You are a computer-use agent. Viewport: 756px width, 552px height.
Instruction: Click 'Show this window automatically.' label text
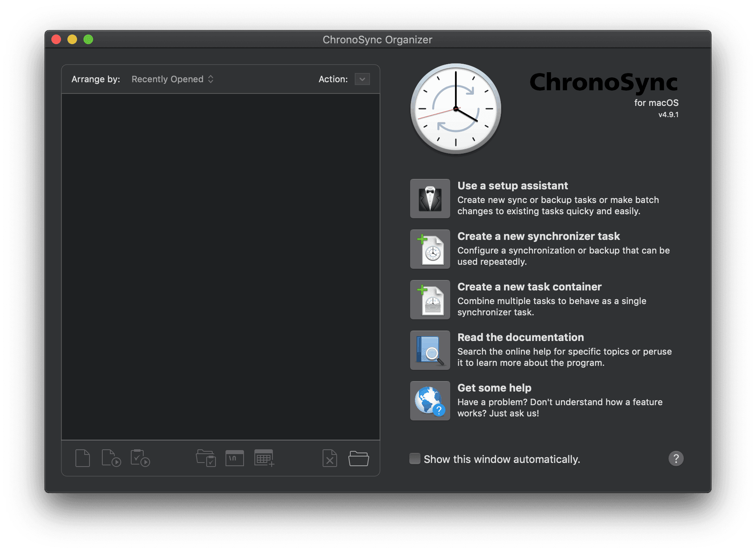tap(502, 459)
